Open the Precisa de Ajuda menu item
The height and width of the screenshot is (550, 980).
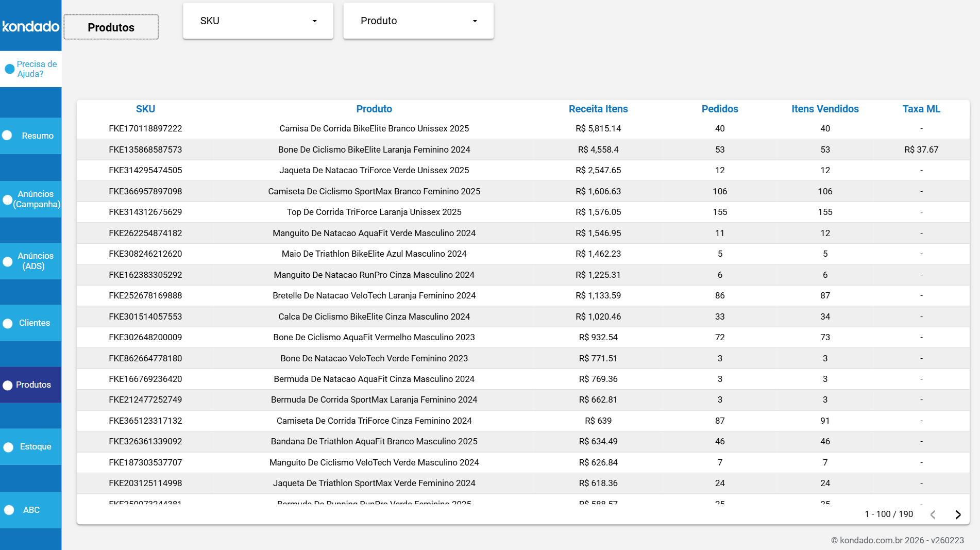[x=36, y=69]
